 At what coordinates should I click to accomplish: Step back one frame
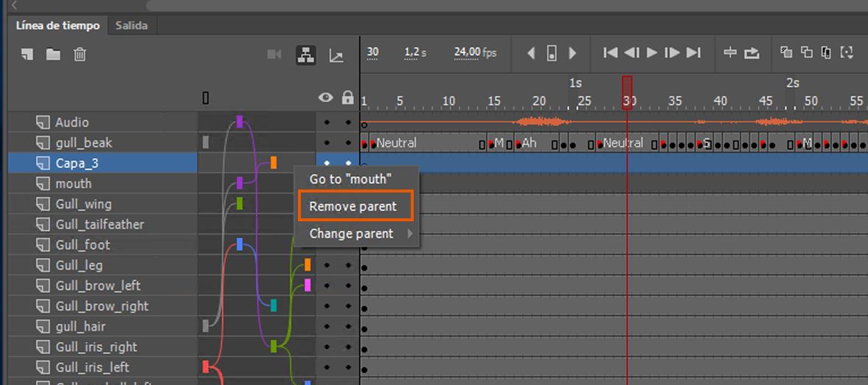coord(631,52)
